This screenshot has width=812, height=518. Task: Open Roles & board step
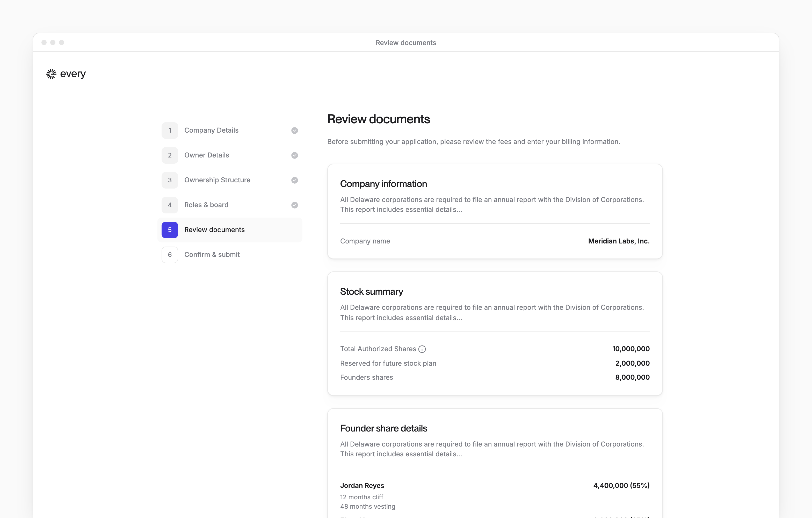pos(230,205)
